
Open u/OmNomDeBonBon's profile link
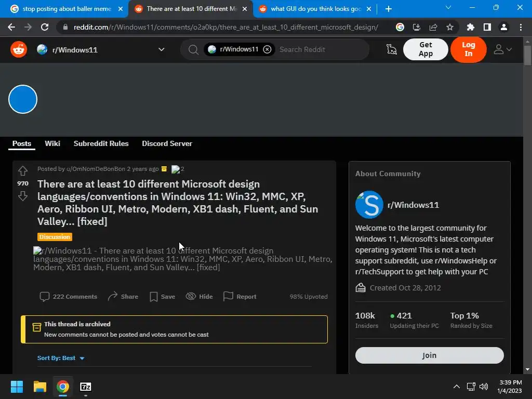pos(96,169)
